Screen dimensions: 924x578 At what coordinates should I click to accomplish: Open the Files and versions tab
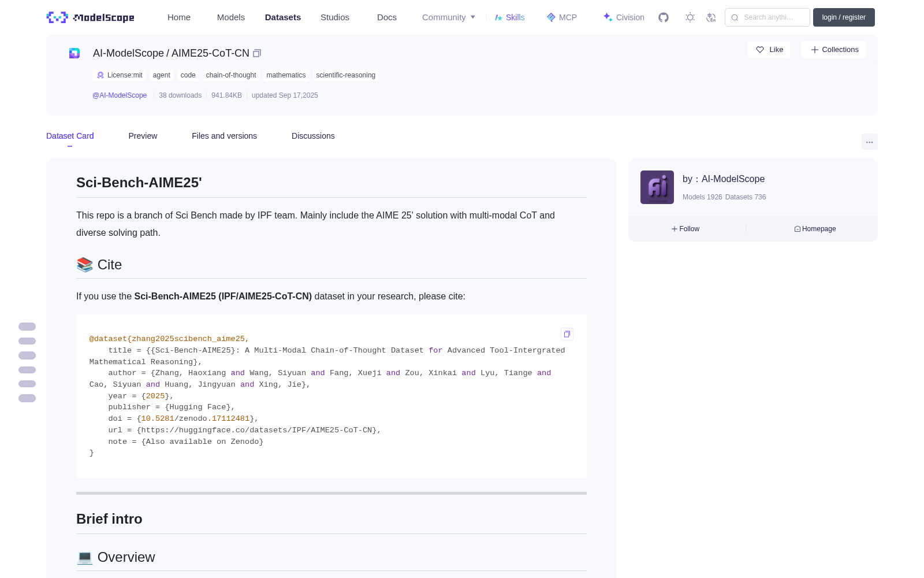point(224,136)
